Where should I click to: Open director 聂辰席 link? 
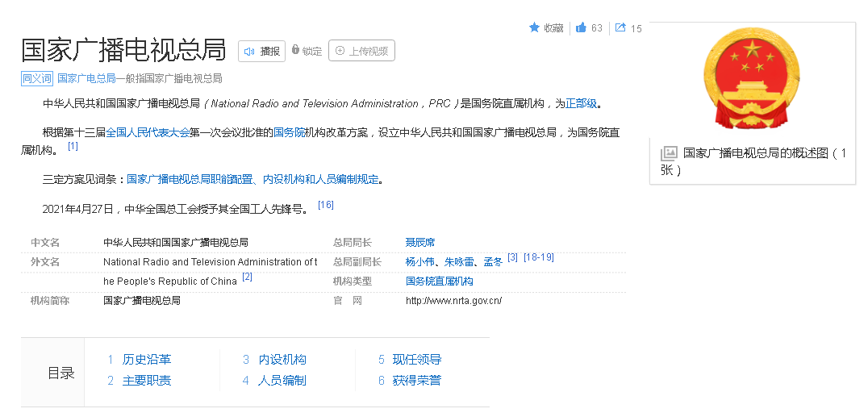[x=420, y=243]
